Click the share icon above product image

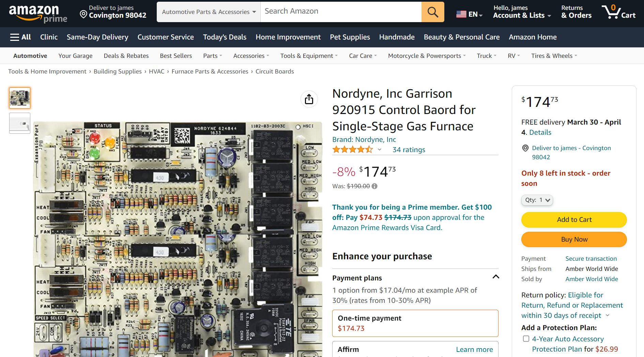[x=309, y=99]
